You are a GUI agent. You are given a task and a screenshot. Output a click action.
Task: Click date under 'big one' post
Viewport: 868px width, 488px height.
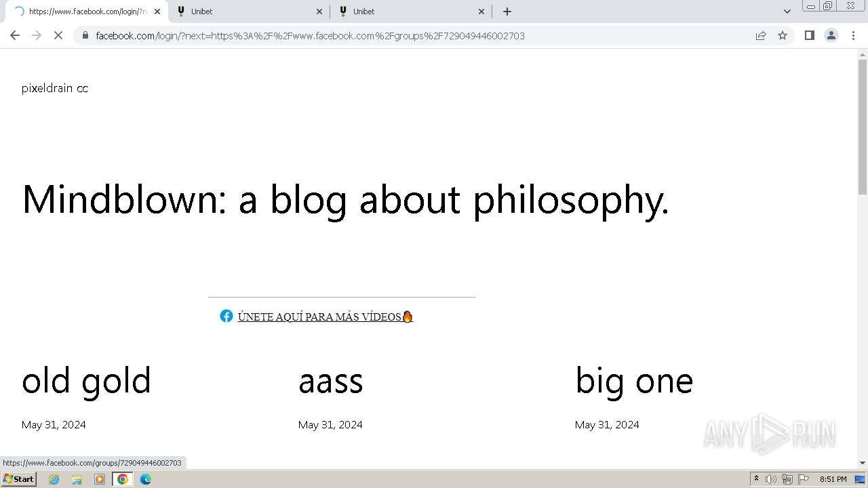click(x=607, y=425)
